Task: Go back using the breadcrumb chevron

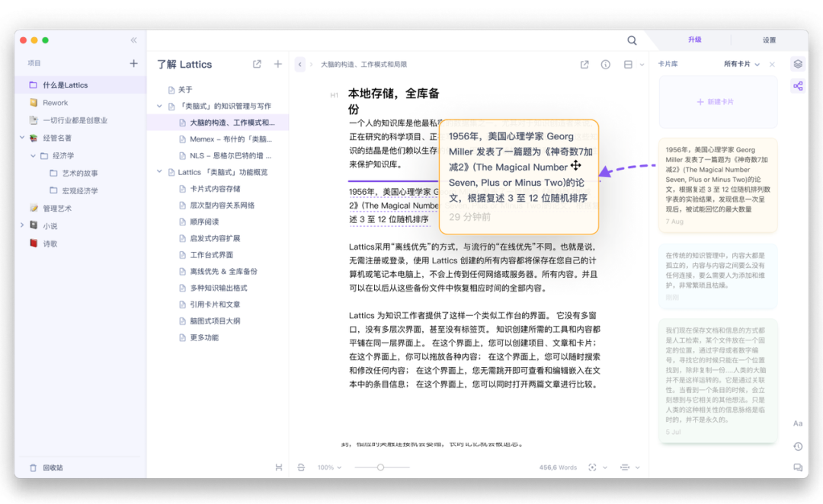Action: click(x=299, y=65)
